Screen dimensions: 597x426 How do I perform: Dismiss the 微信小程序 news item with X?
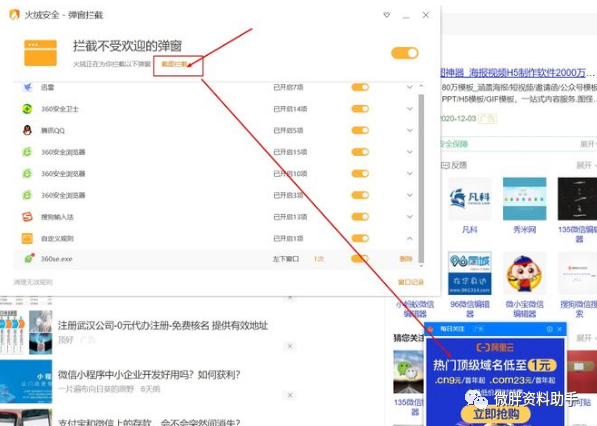(290, 395)
